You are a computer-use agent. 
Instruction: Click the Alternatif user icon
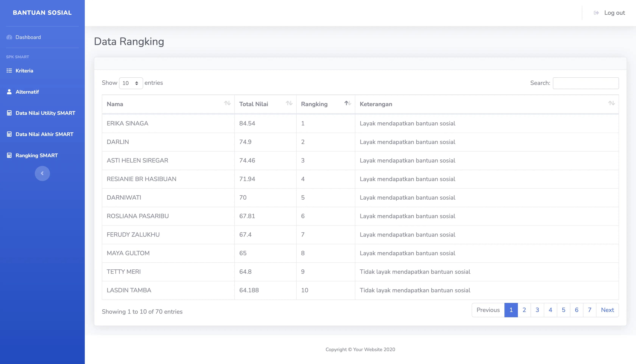[9, 92]
